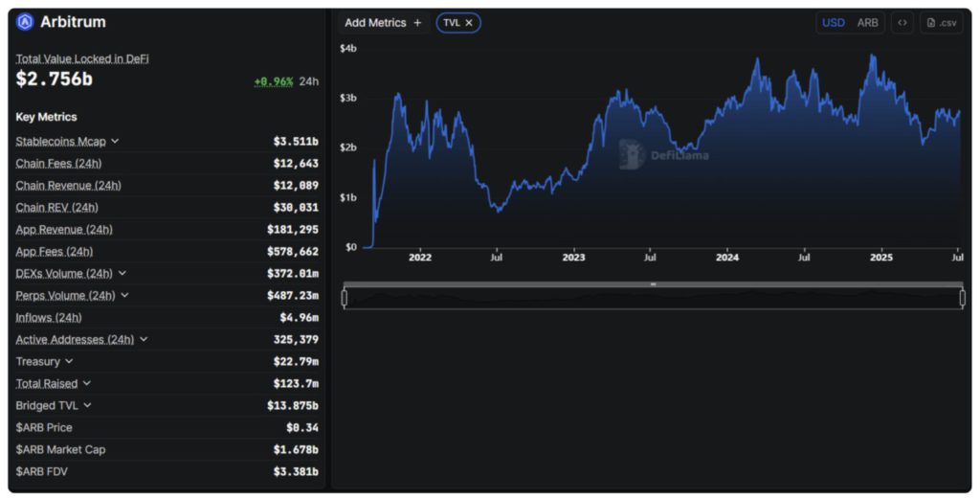Click the App Revenue (24h) label
The width and height of the screenshot is (980, 498).
point(64,230)
